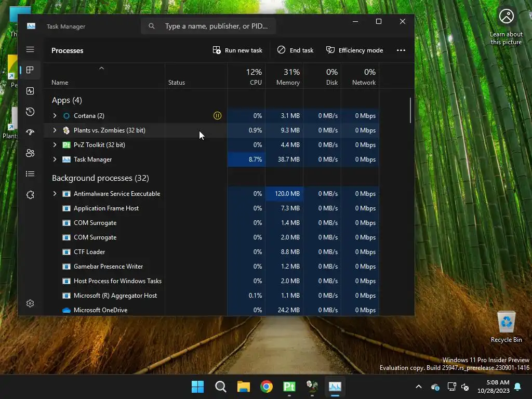Click the process search input field
This screenshot has width=532, height=399.
coord(208,26)
